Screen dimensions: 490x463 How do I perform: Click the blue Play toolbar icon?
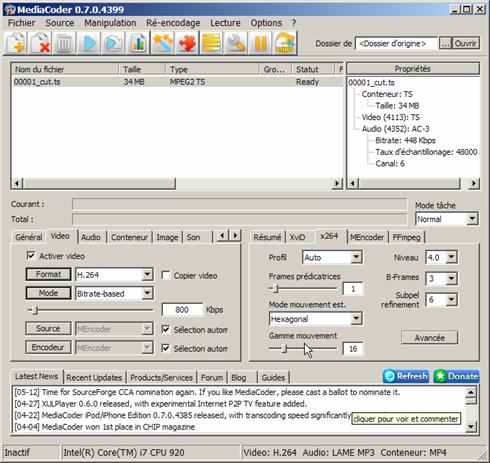click(x=89, y=43)
